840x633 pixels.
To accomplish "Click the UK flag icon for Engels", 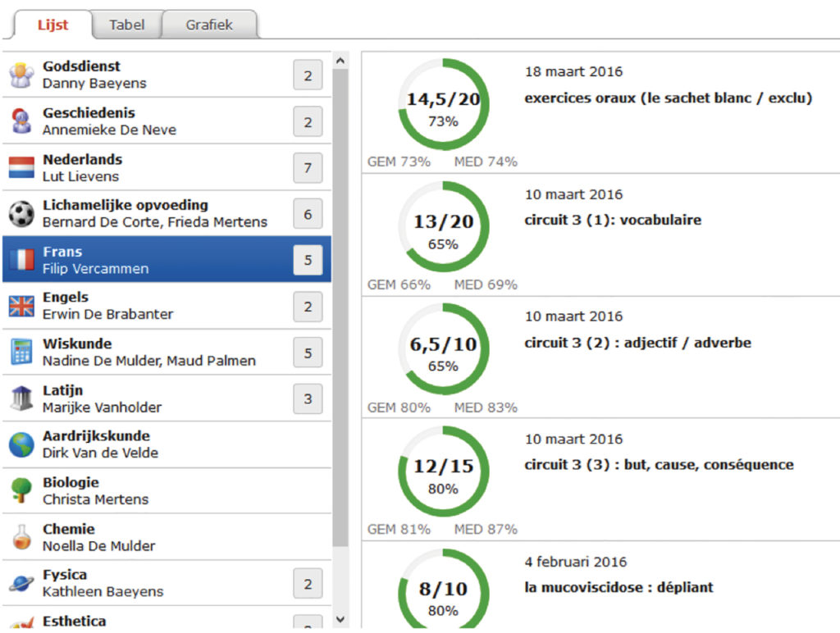I will (x=21, y=306).
